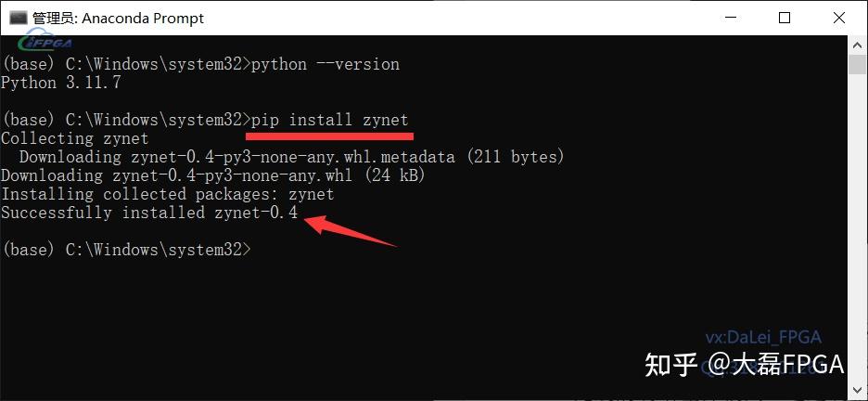Click the scrollbar down arrow
Screen dimensions: 868x401
click(858, 392)
